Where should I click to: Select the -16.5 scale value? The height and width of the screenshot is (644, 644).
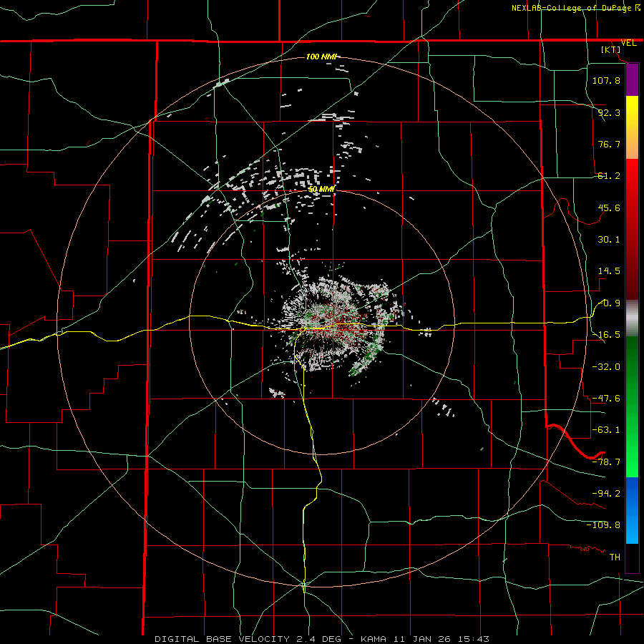[x=606, y=335]
